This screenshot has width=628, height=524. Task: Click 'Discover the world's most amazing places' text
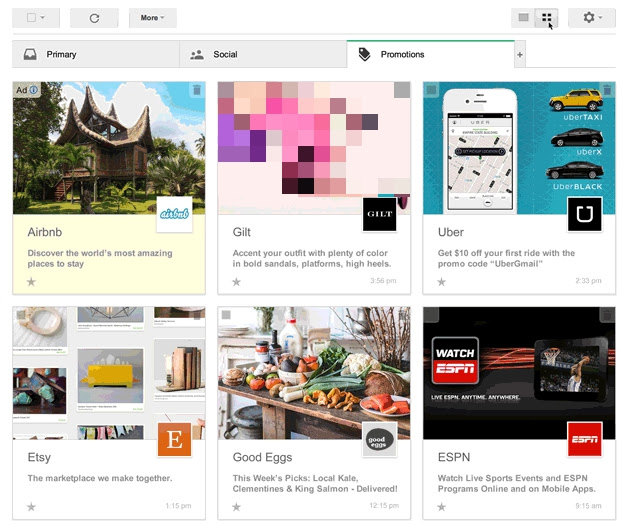click(x=100, y=258)
